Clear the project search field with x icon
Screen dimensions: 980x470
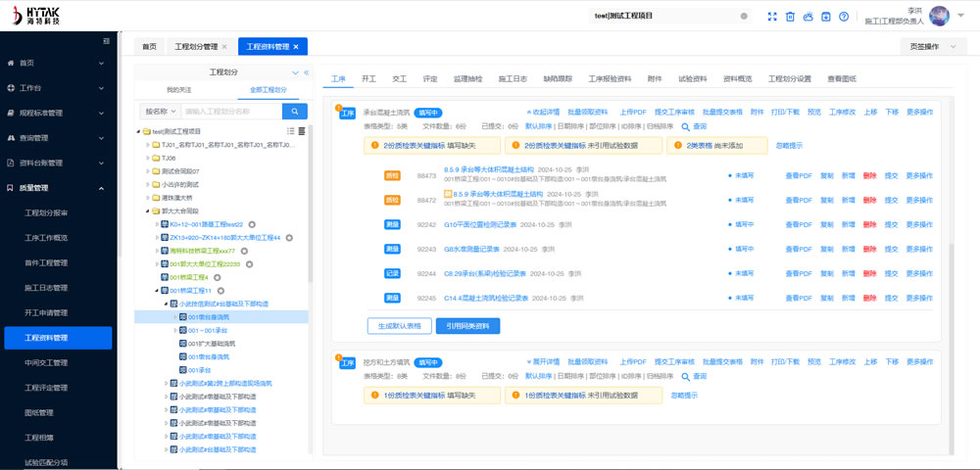point(744,17)
